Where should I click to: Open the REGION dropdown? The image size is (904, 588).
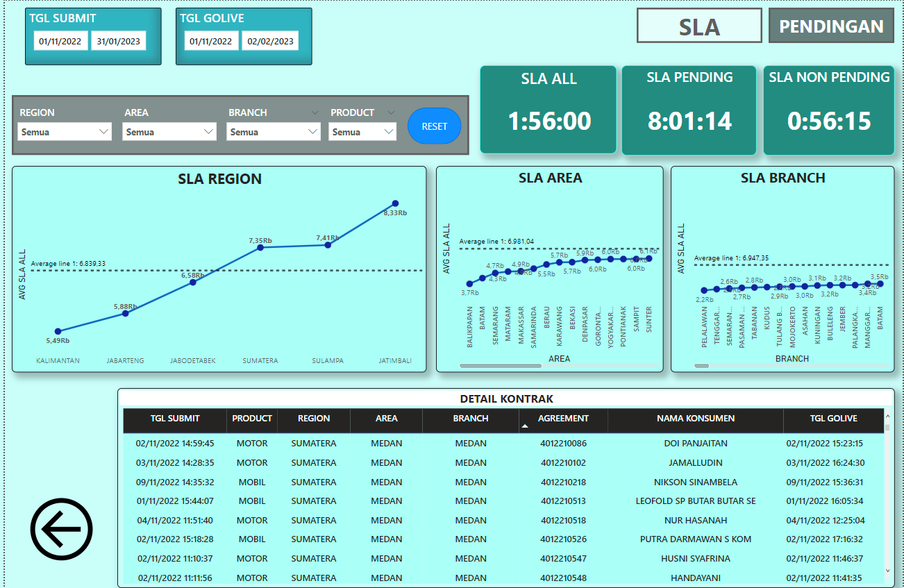[x=64, y=132]
